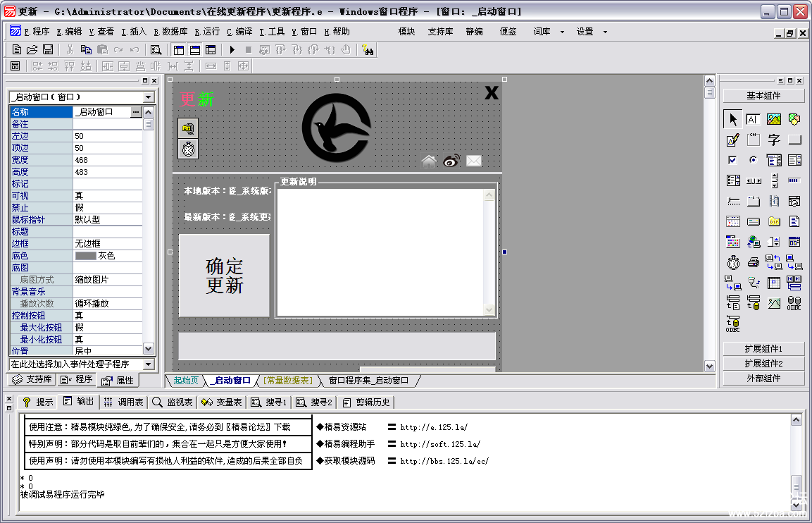Click the binoculars help-search toolbar icon
This screenshot has width=812, height=523.
[x=367, y=49]
